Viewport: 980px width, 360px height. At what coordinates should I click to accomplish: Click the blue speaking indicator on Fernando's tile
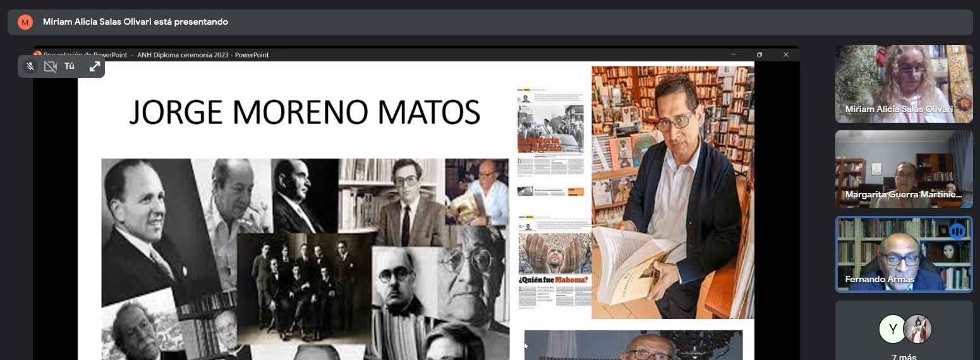pos(957,232)
